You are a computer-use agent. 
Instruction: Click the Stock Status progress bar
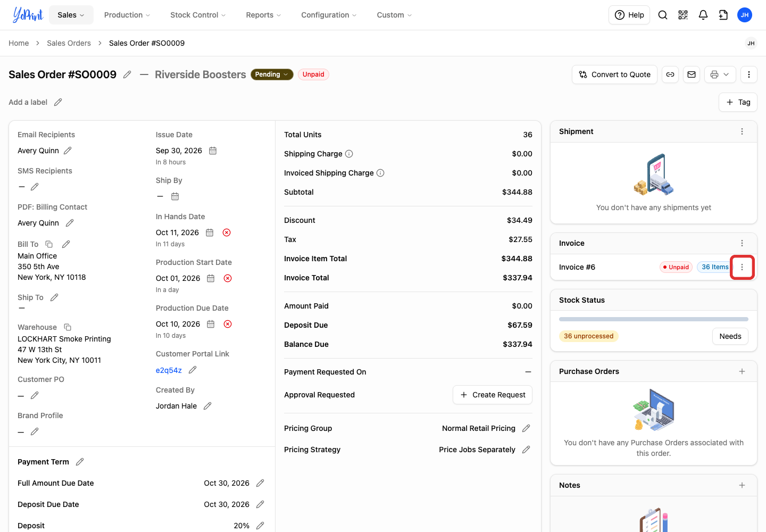pos(654,319)
